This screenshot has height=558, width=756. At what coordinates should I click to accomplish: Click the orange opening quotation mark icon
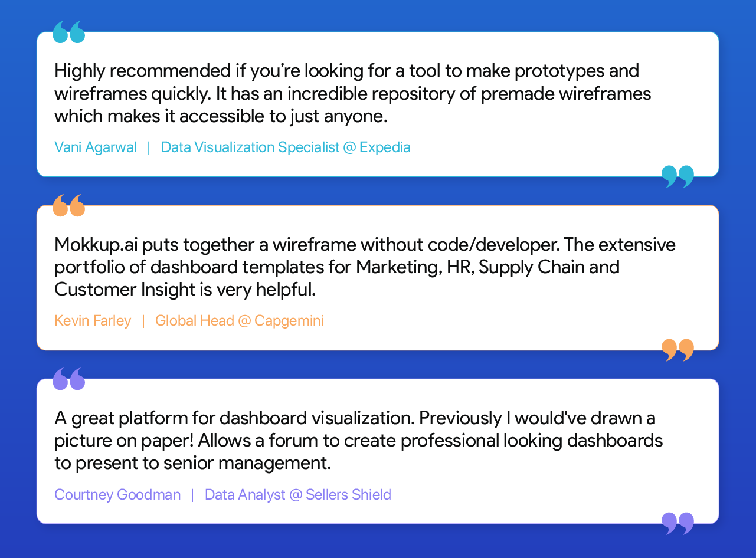(x=68, y=206)
